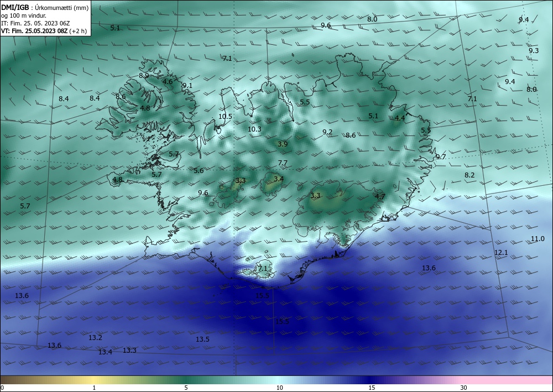Click the 3.4 value on the map
This screenshot has height=392, width=553.
pyautogui.click(x=279, y=179)
